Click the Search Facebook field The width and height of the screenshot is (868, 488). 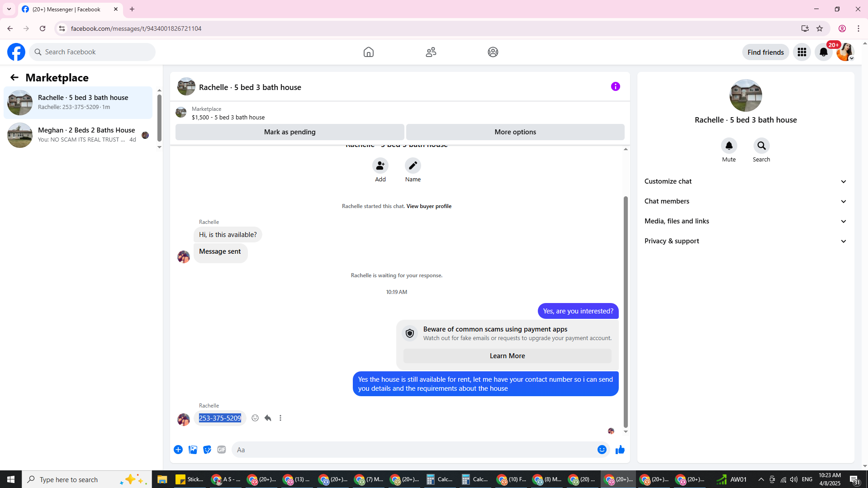point(92,52)
